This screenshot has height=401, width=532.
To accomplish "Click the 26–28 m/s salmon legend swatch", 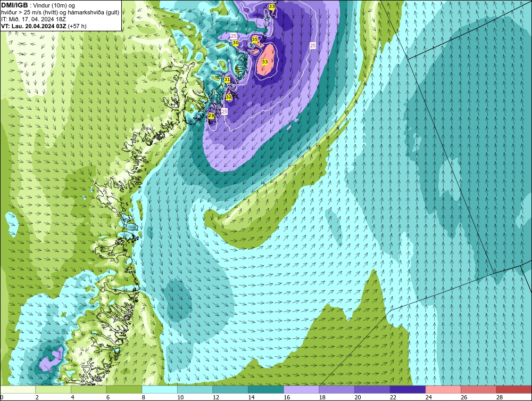I will pos(479,389).
